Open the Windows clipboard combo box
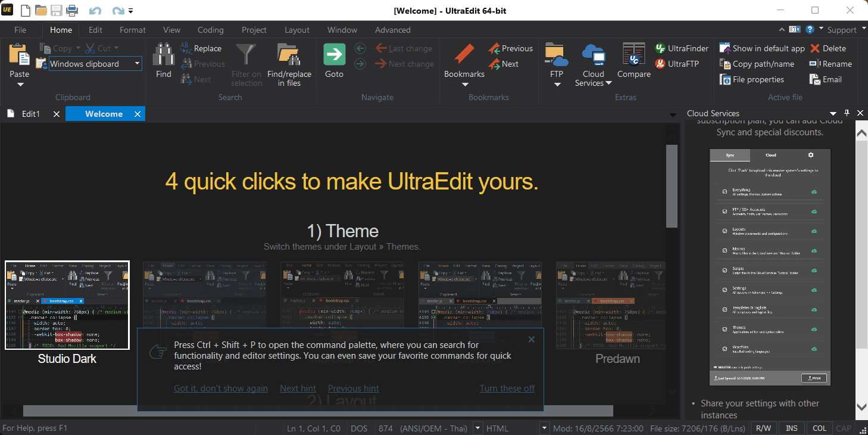 (x=95, y=64)
